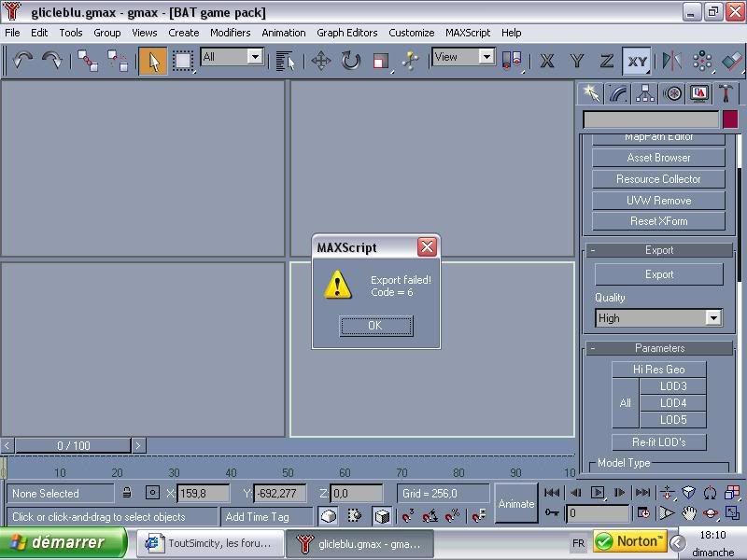Collapse the Parameters rollout title bar
Image resolution: width=747 pixels, height=560 pixels.
(659, 348)
